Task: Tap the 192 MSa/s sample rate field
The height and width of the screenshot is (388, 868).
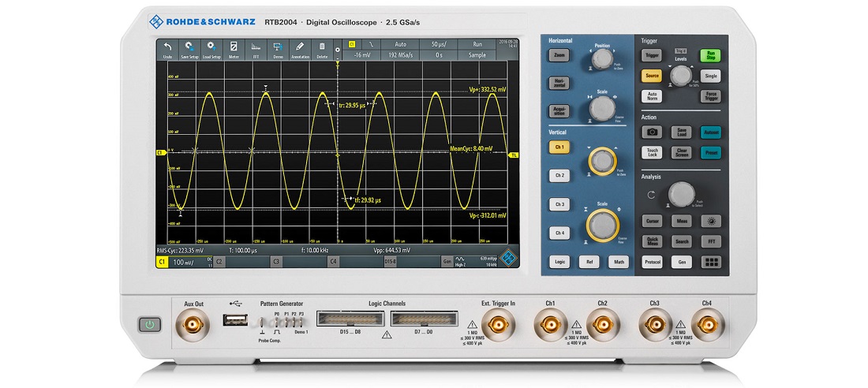Action: 400,54
